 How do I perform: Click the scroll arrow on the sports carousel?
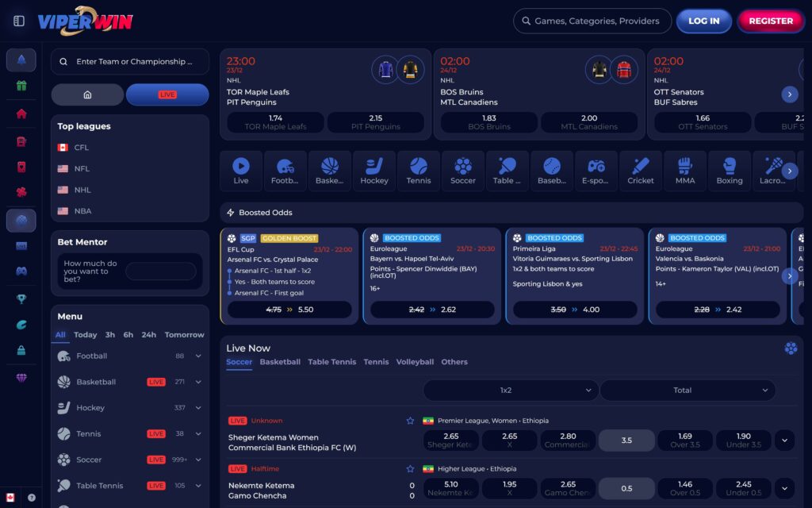coord(790,171)
